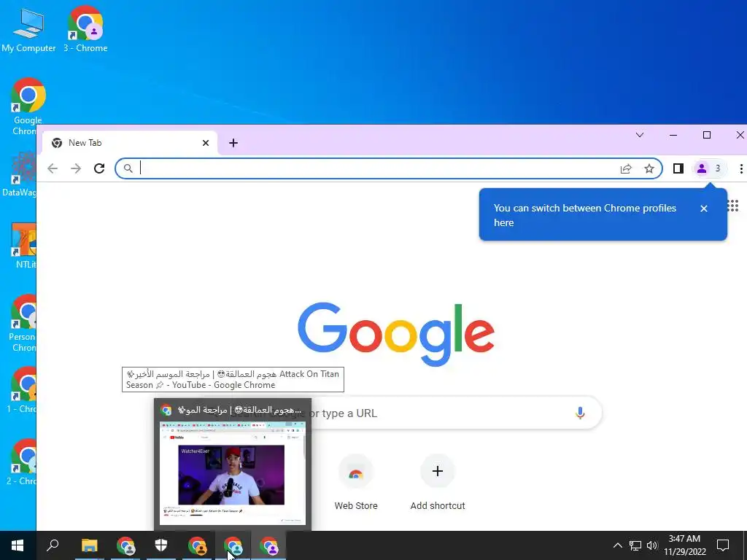
Task: Open the Windows Start menu
Action: (18, 545)
